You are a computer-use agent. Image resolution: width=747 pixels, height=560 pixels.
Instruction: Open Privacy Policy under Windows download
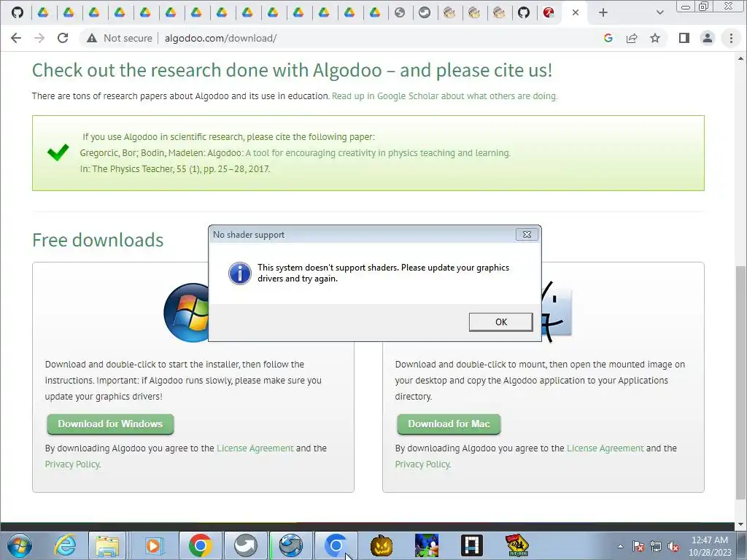click(x=72, y=464)
